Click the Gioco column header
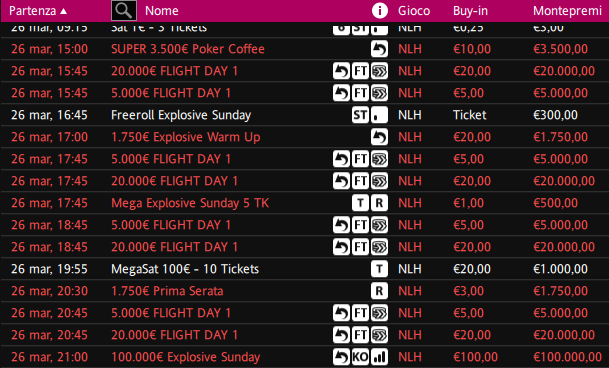Image resolution: width=609 pixels, height=368 pixels. [x=414, y=10]
